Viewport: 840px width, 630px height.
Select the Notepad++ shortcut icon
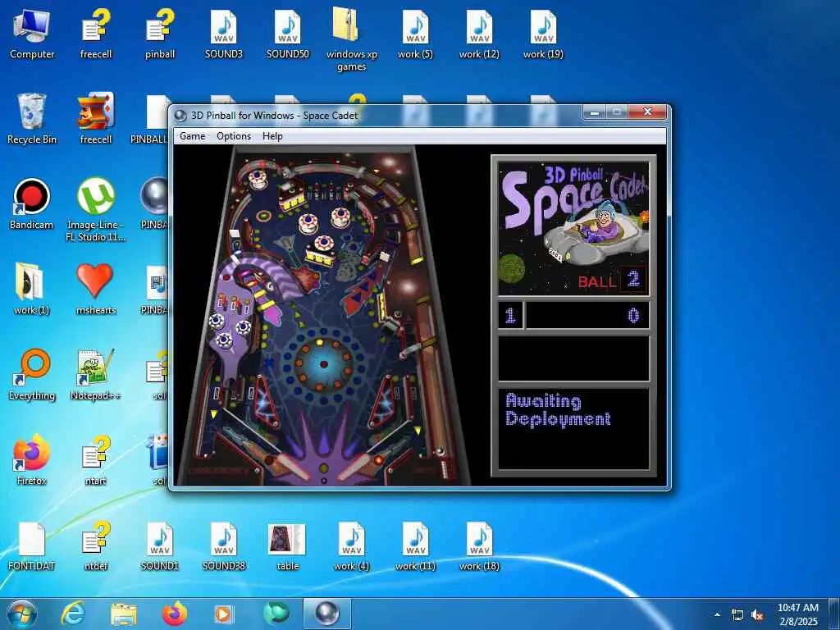coord(96,374)
